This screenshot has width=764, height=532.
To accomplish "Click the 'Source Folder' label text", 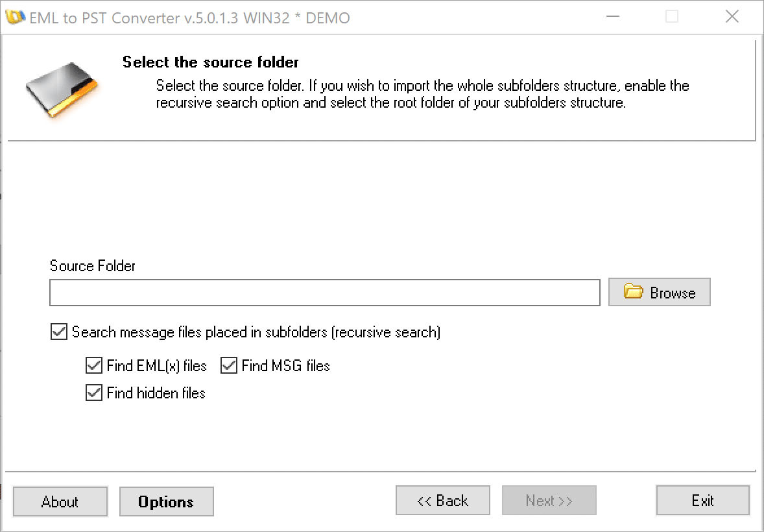I will coord(93,266).
